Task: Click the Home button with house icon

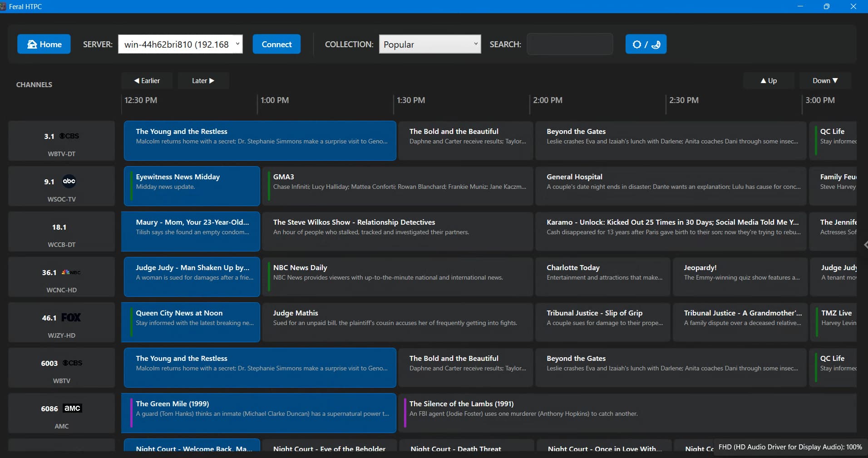Action: pyautogui.click(x=44, y=44)
